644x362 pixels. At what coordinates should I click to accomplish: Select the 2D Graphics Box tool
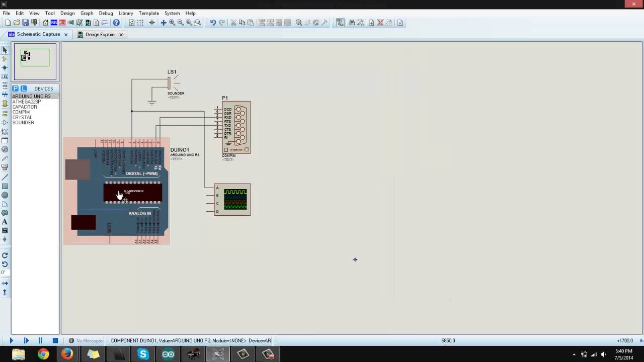5,186
